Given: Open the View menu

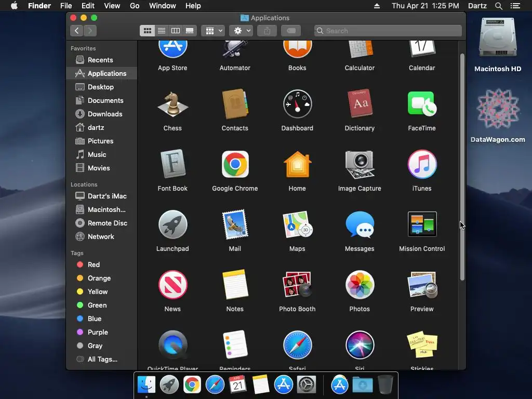Looking at the screenshot, I should [x=112, y=6].
